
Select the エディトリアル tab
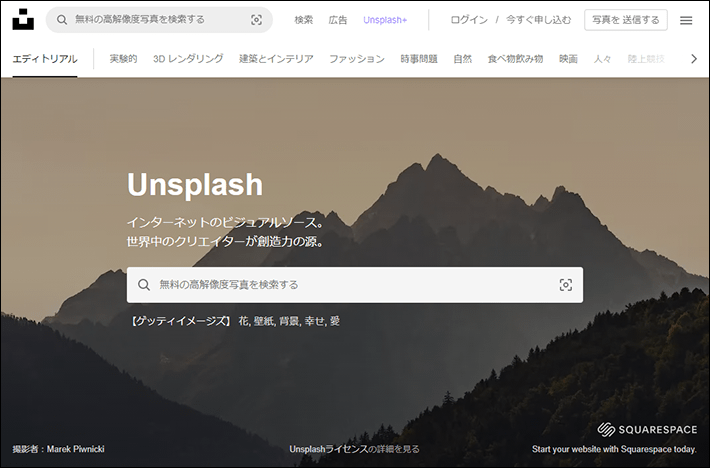[45, 59]
